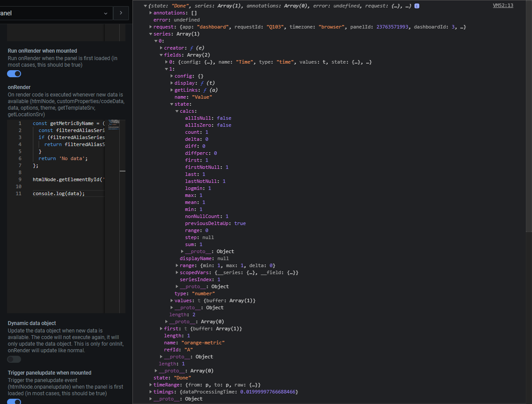This screenshot has width=532, height=404.
Task: Open the panel type dropdown chevron
Action: (106, 14)
